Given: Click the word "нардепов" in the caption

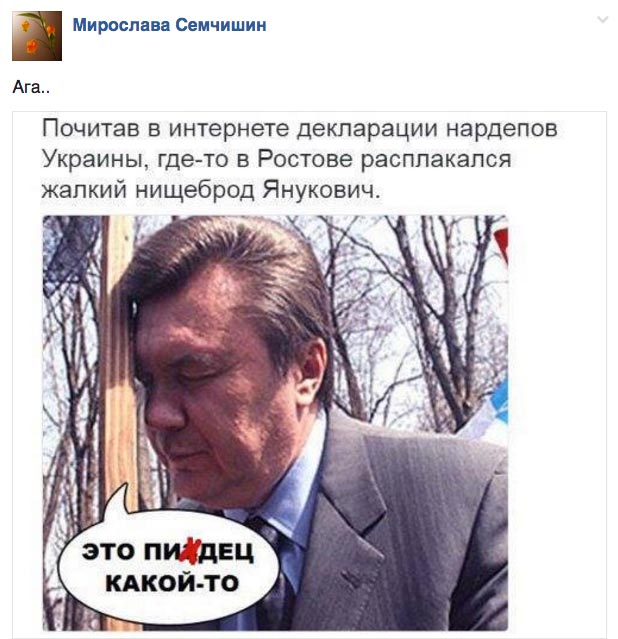Looking at the screenshot, I should [502, 128].
